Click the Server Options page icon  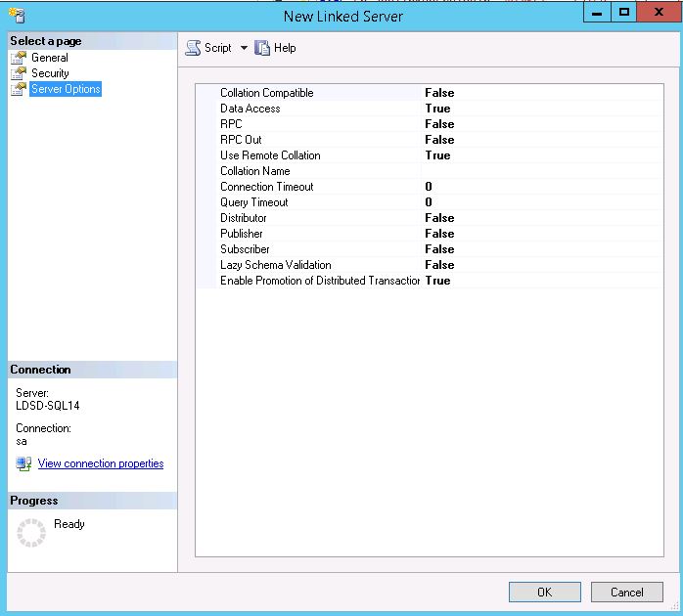pyautogui.click(x=19, y=89)
